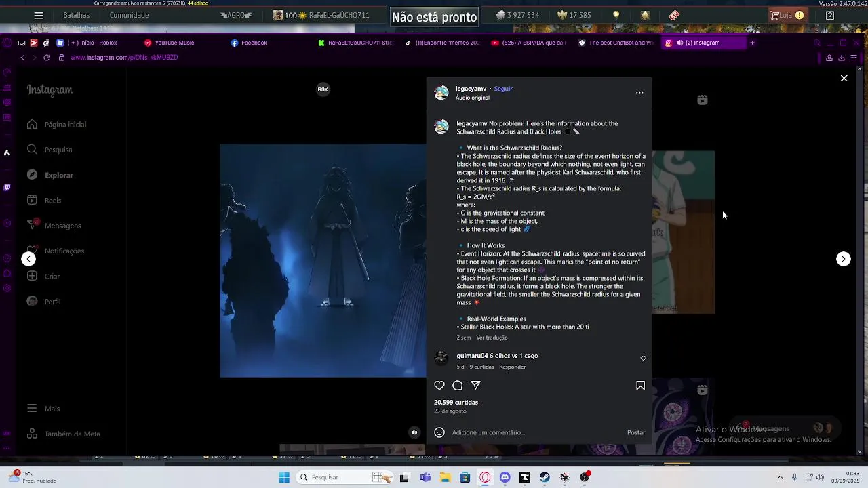Open the Loja shop in game bar
The height and width of the screenshot is (488, 868).
coord(787,15)
